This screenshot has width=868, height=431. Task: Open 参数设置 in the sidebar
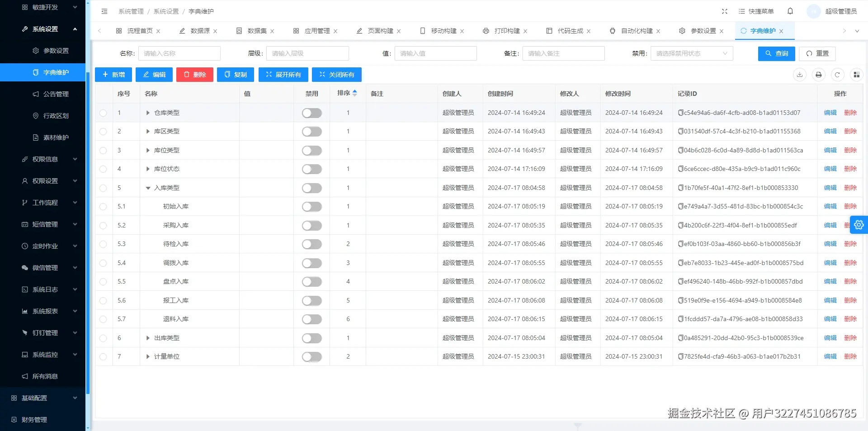(56, 51)
